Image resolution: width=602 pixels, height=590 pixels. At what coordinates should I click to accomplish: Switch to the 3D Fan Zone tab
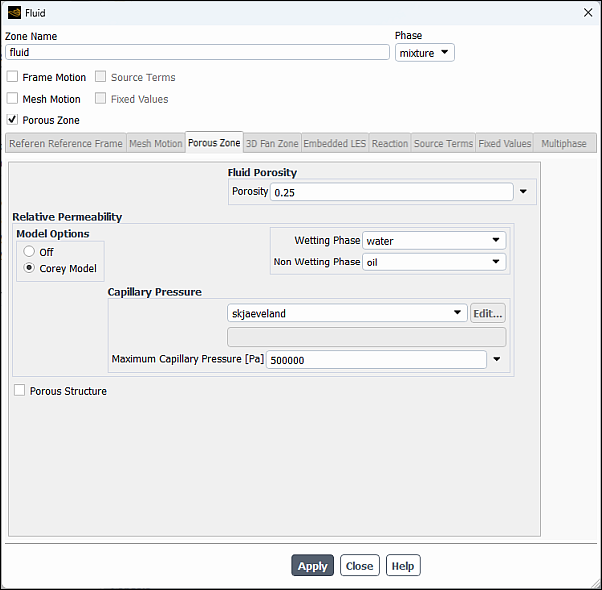[272, 144]
